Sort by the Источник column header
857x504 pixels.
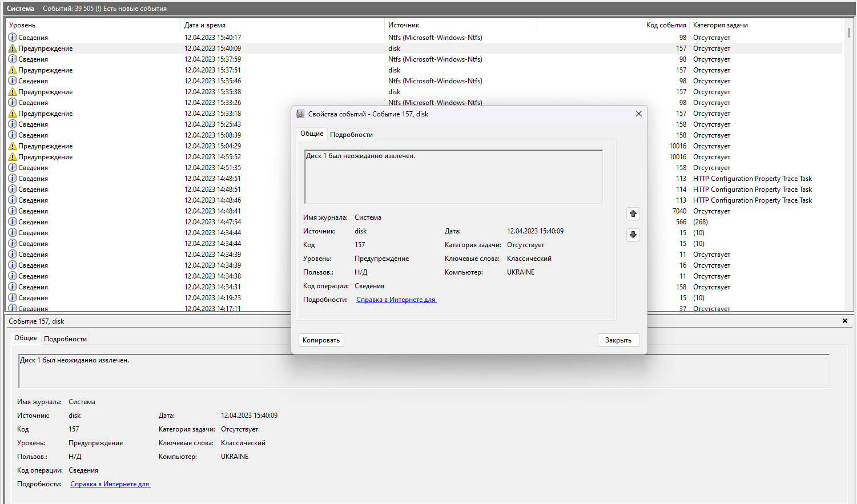(461, 25)
